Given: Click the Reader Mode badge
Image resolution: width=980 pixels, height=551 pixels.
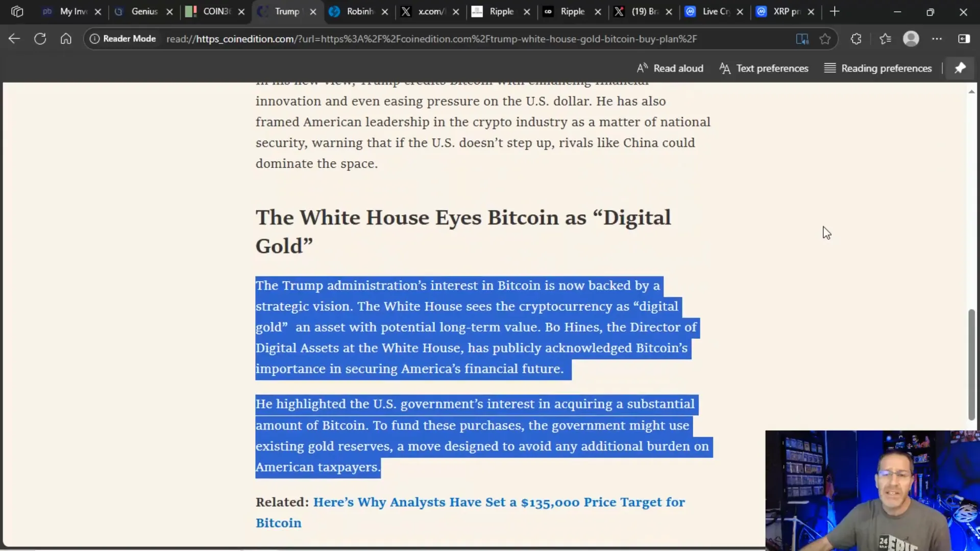Looking at the screenshot, I should (123, 39).
